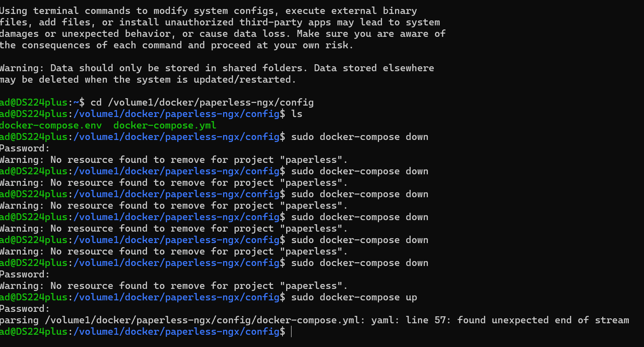This screenshot has width=644, height=347.
Task: Click the blue path on the final prompt
Action: (x=176, y=332)
